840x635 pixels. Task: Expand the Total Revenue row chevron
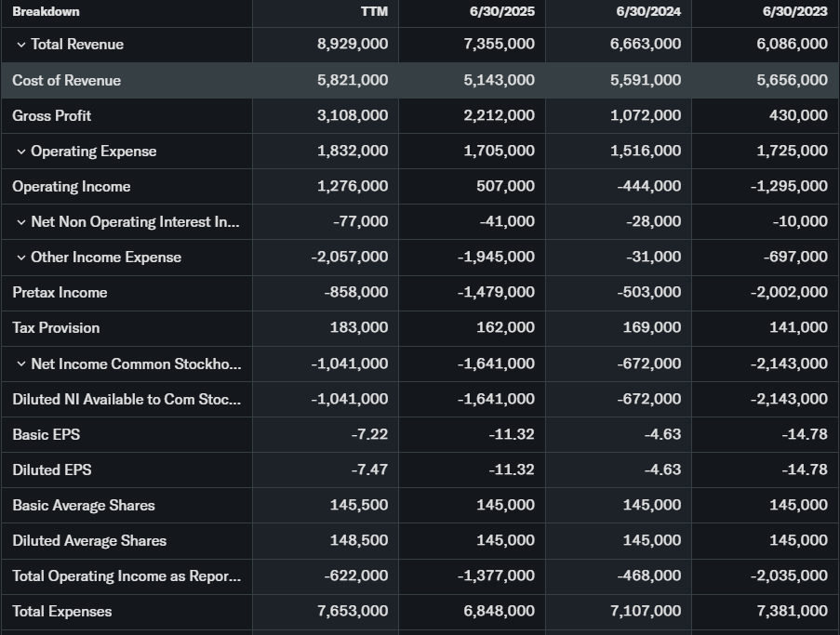pyautogui.click(x=20, y=45)
